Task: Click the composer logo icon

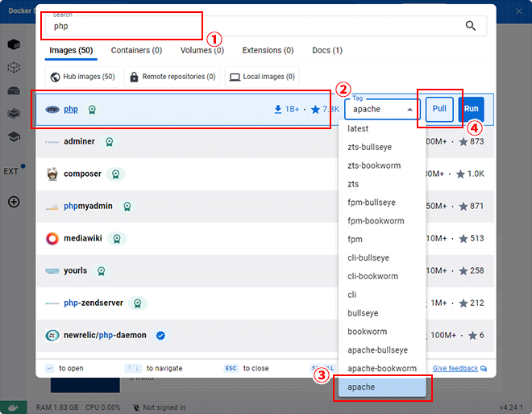Action: pos(52,174)
